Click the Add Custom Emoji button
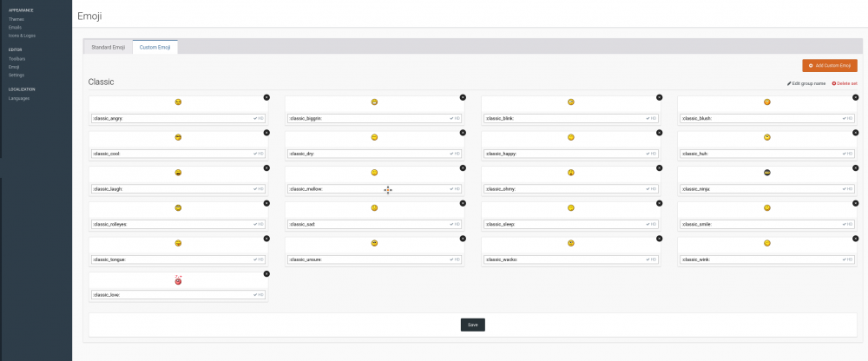868x361 pixels. [x=829, y=65]
